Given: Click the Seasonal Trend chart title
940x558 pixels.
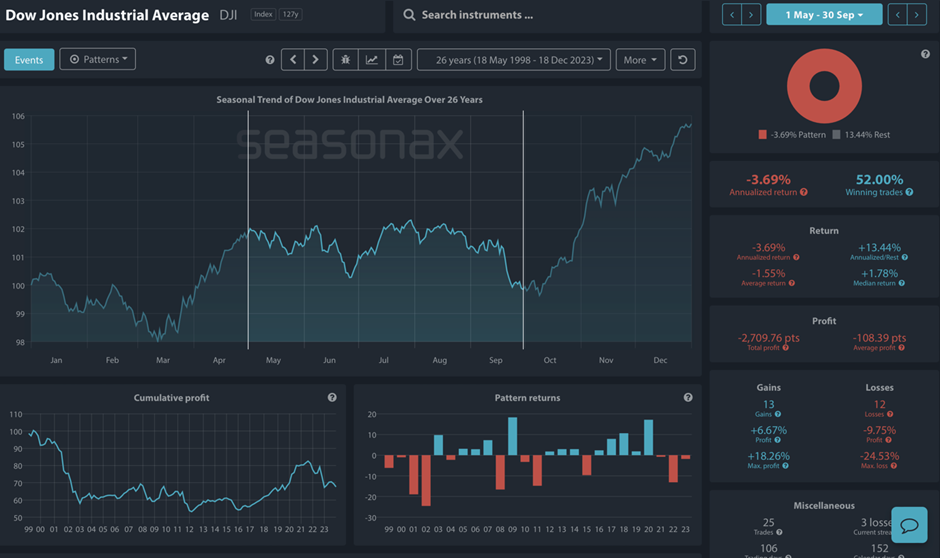Looking at the screenshot, I should (x=350, y=99).
